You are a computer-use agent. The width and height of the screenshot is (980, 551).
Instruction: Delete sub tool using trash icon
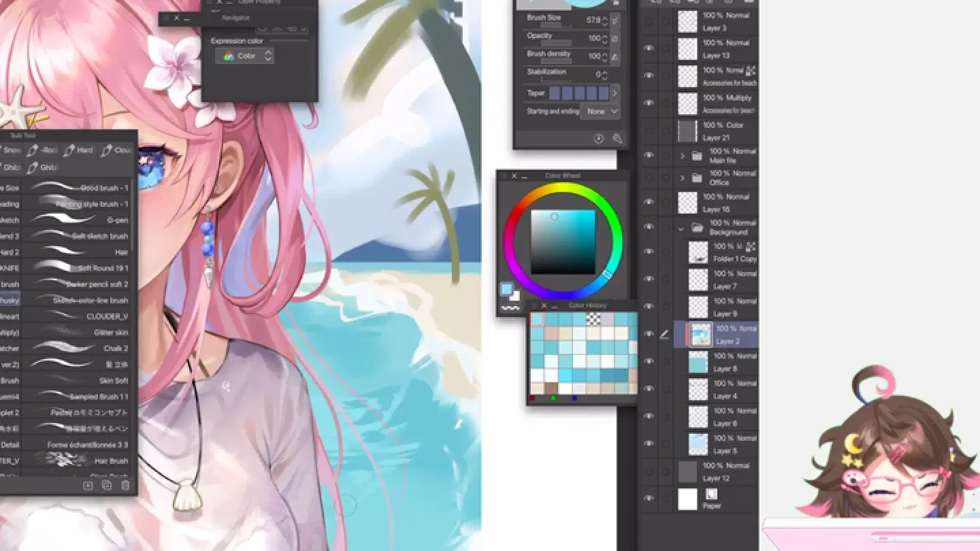[125, 485]
